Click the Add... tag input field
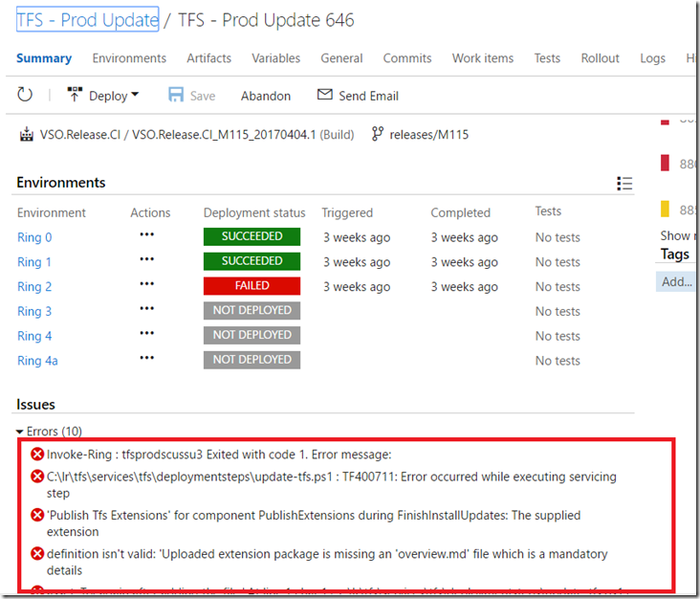The height and width of the screenshot is (599, 700). (x=676, y=282)
